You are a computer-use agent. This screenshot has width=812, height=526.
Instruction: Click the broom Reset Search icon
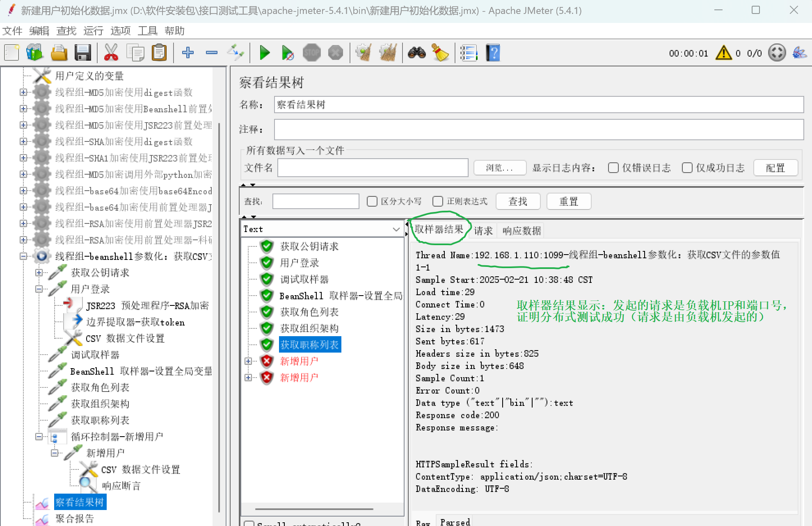[x=440, y=53]
